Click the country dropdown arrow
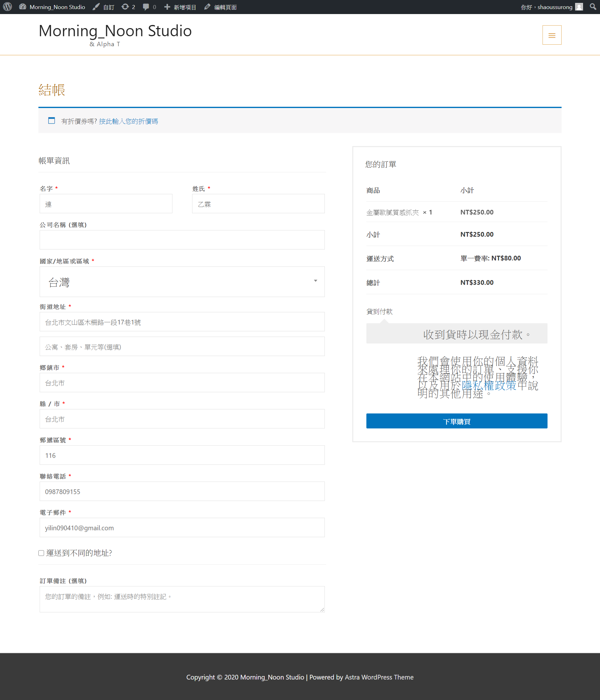 (x=315, y=281)
